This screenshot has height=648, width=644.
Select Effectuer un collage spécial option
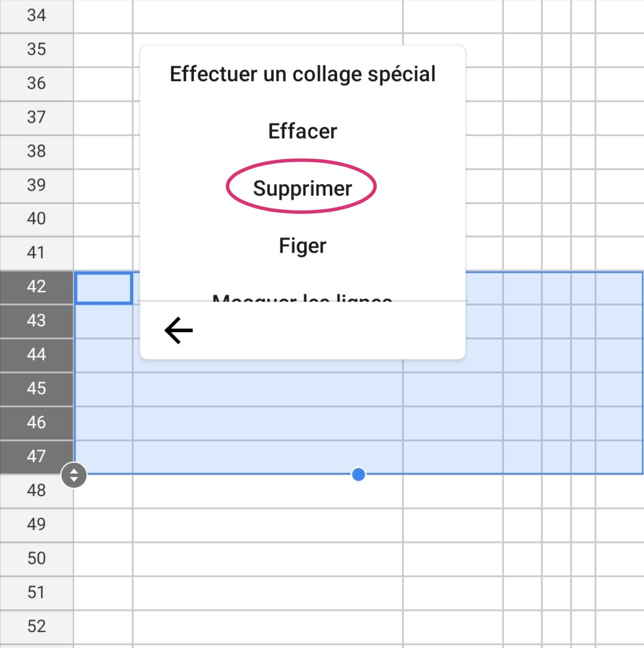[302, 74]
